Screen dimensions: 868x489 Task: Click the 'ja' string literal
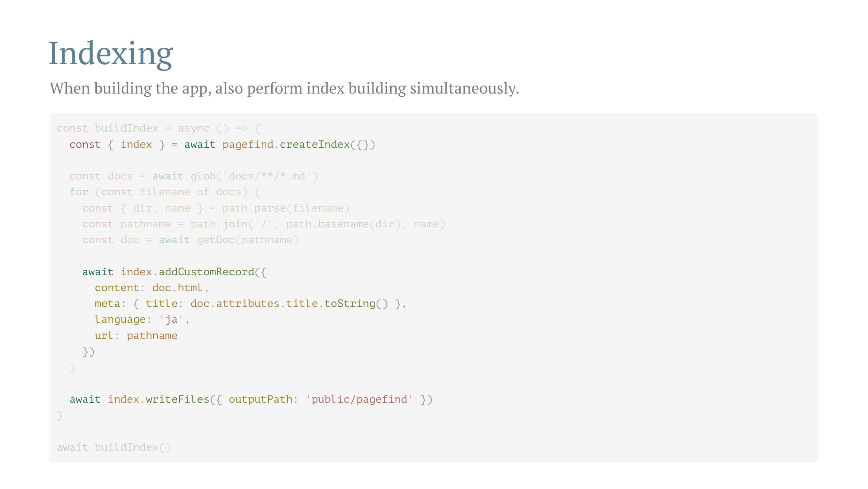[x=171, y=320]
